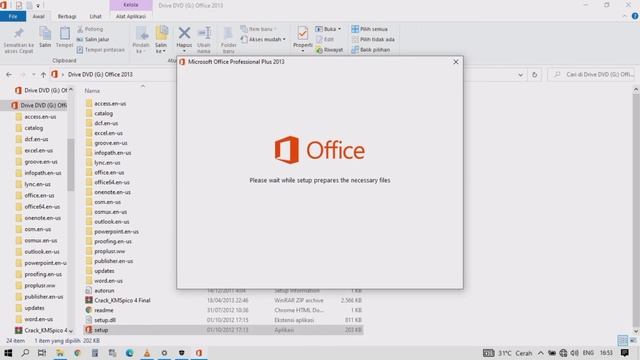Open the Salin ke dropdown
The width and height of the screenshot is (640, 360).
[x=161, y=48]
